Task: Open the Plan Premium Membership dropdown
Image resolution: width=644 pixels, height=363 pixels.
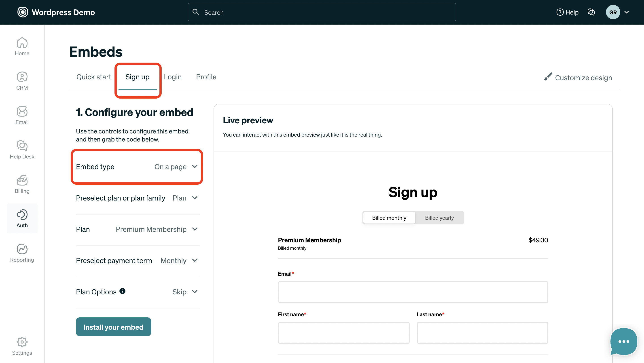Action: coord(157,229)
